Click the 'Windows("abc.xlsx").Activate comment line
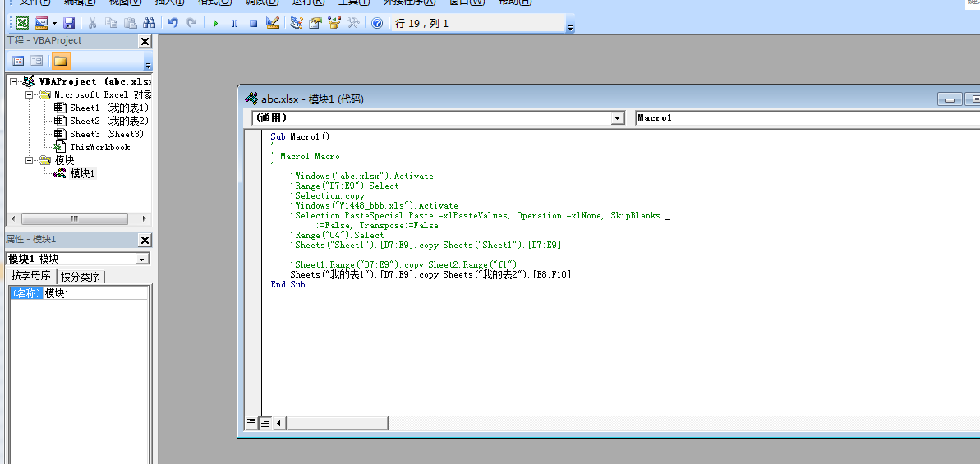Image resolution: width=980 pixels, height=464 pixels. click(362, 176)
